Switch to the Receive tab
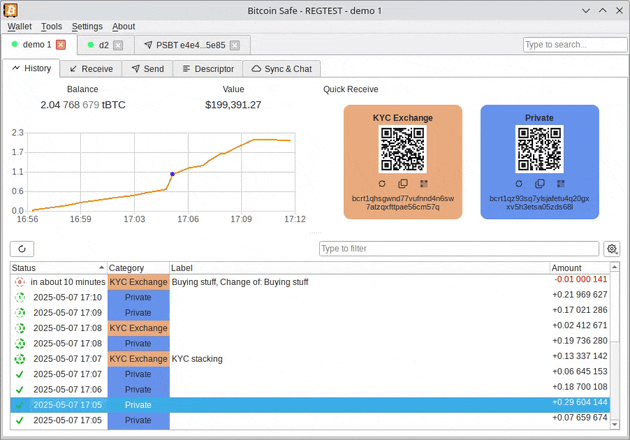 tap(90, 69)
